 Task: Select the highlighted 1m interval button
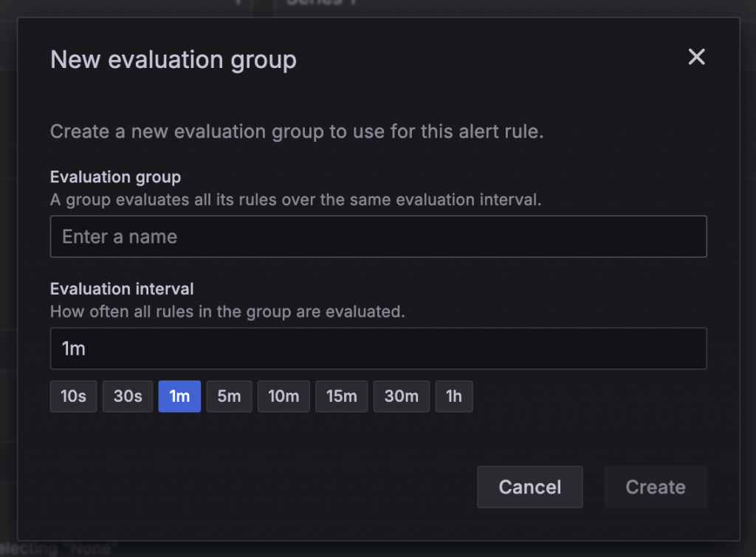tap(179, 397)
